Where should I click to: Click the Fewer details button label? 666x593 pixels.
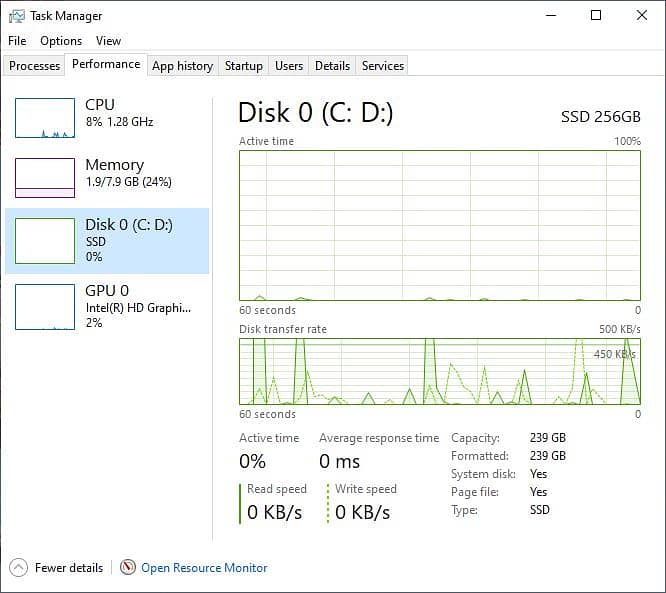point(69,568)
